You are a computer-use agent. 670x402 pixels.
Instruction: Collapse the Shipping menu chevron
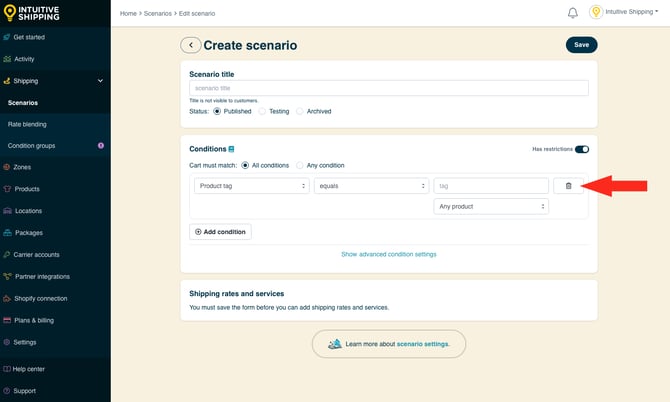pyautogui.click(x=100, y=81)
